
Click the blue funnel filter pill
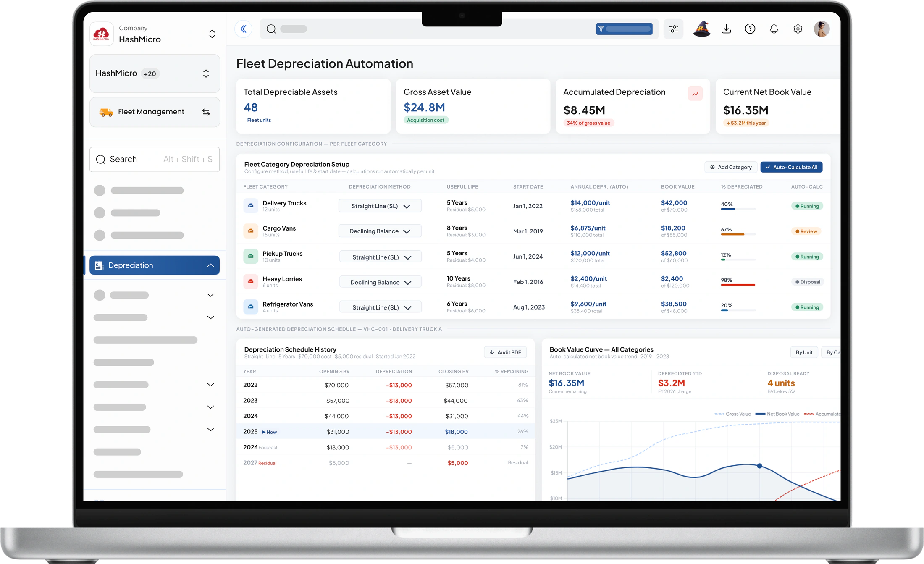click(624, 29)
